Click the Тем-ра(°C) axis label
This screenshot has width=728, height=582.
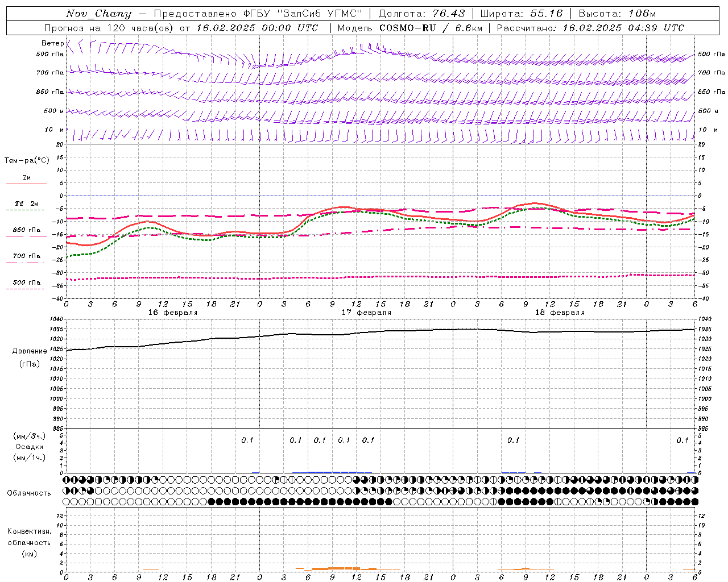(27, 160)
